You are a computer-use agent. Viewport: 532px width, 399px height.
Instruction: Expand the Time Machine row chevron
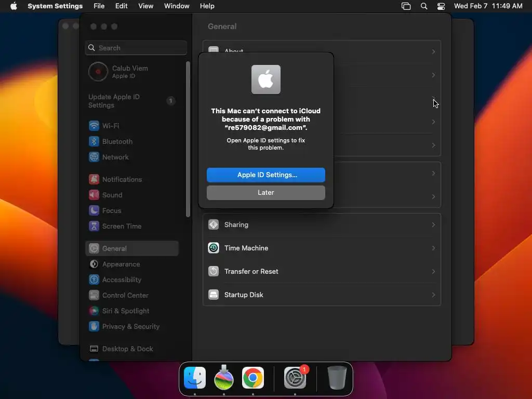[433, 248]
